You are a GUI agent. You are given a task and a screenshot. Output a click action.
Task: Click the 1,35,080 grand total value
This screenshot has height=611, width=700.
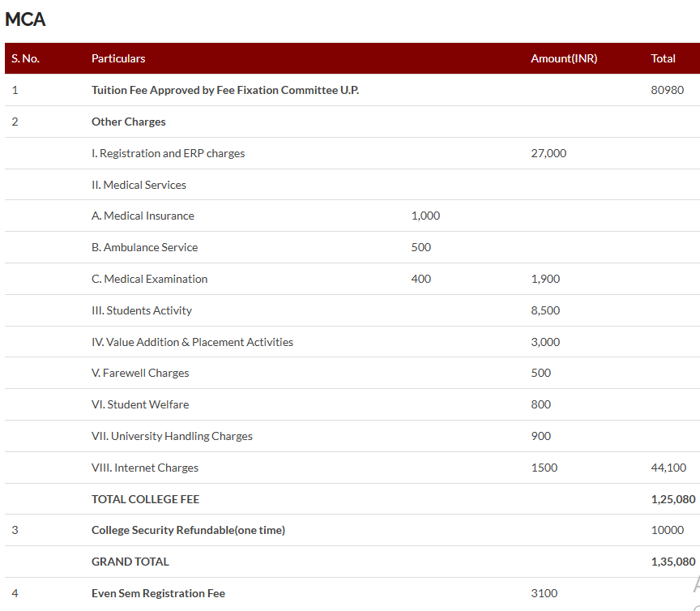[673, 562]
